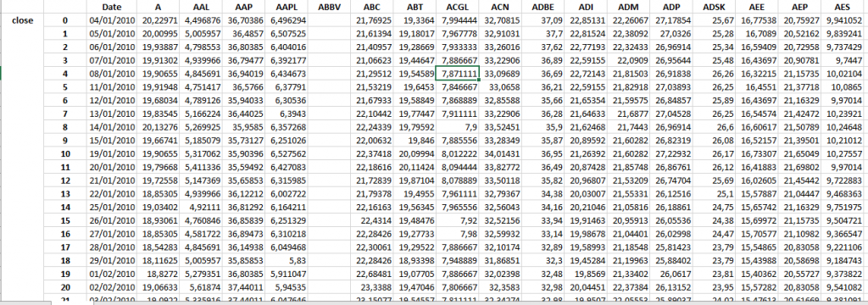Select the 'close' label cell
The width and height of the screenshot is (868, 305).
click(22, 20)
